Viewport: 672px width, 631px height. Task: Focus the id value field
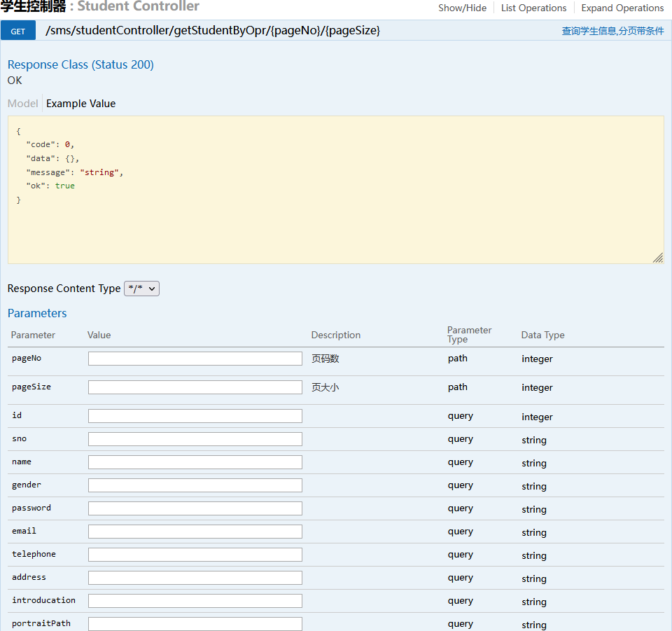click(x=195, y=416)
